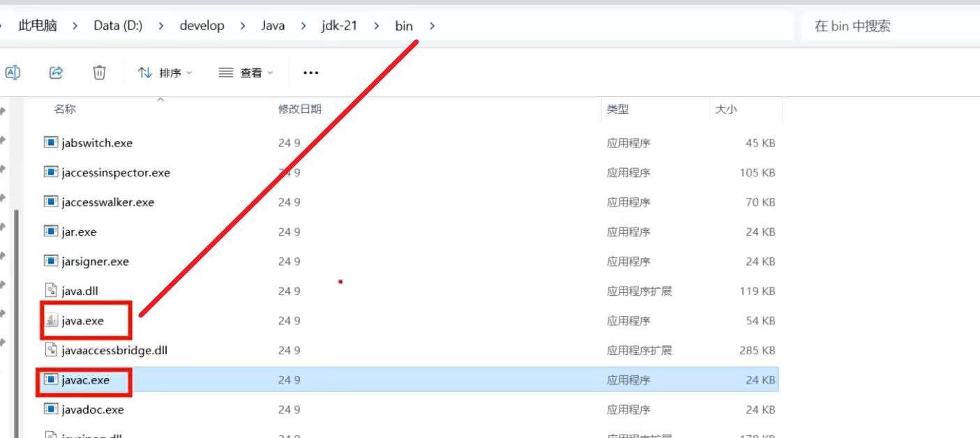Click the rename icon in toolbar
The image size is (980, 438).
click(x=13, y=73)
